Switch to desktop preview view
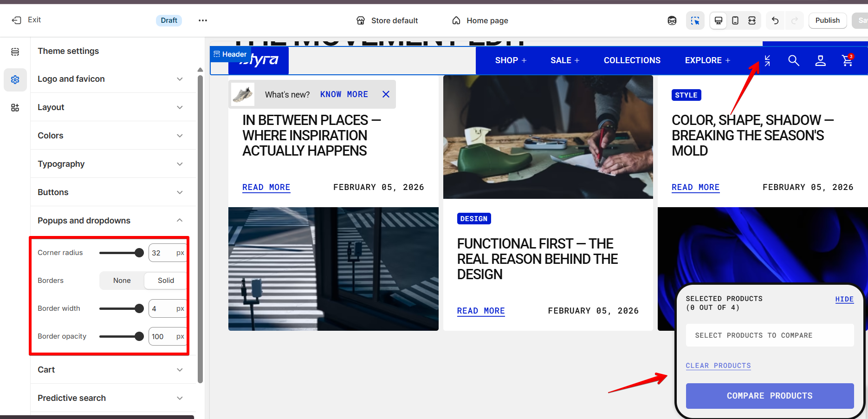 (719, 20)
